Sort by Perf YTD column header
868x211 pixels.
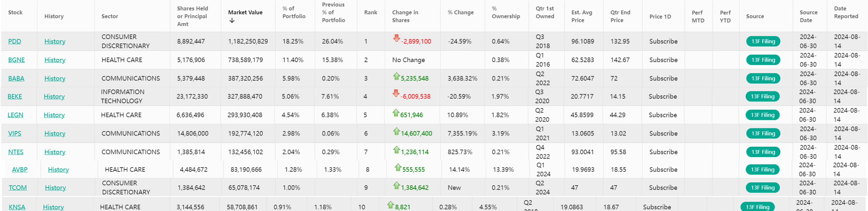tap(725, 17)
